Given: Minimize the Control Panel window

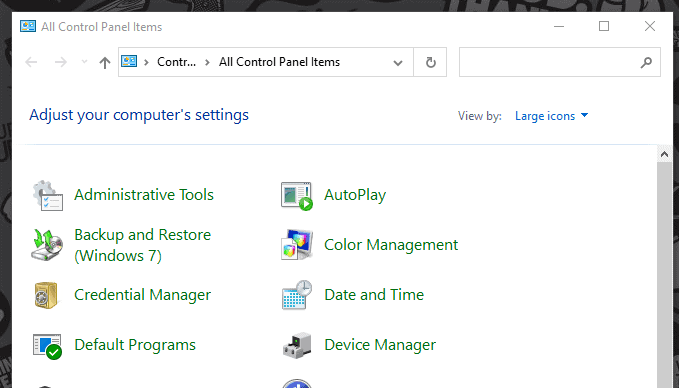Looking at the screenshot, I should 559,26.
